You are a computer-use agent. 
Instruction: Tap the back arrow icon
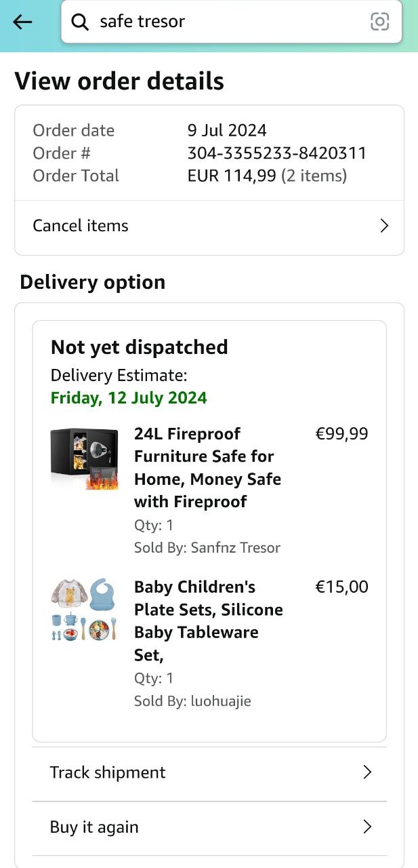click(22, 22)
